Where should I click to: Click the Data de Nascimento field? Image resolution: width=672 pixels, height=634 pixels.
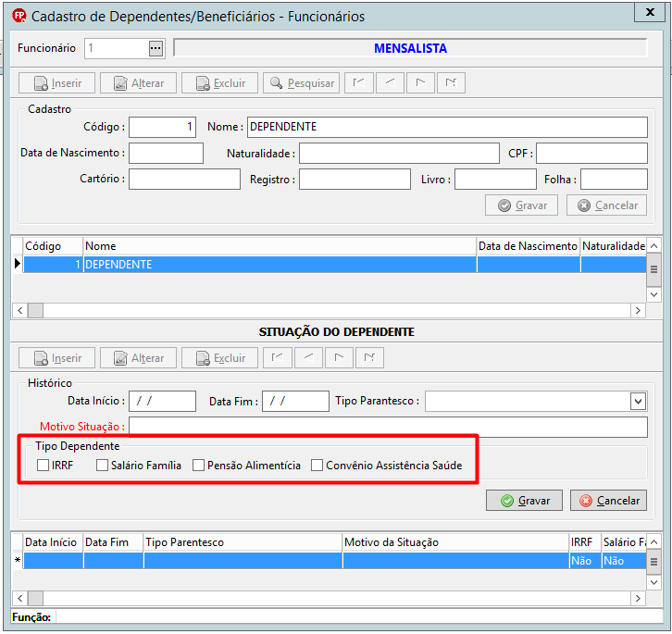tap(166, 153)
